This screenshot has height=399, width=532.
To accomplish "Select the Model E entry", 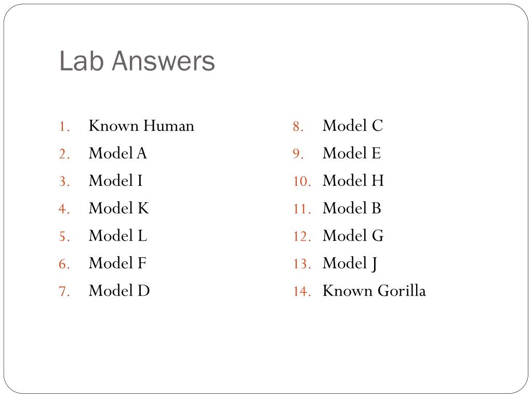I will (x=352, y=153).
